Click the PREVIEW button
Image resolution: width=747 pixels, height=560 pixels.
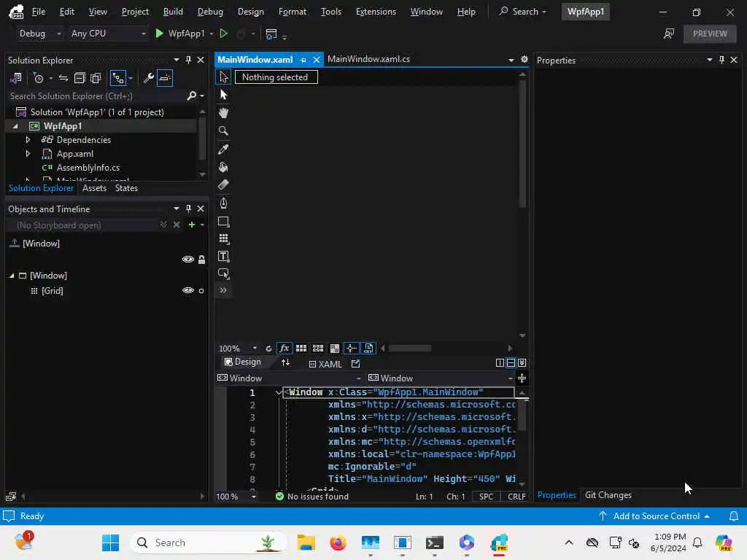click(710, 34)
